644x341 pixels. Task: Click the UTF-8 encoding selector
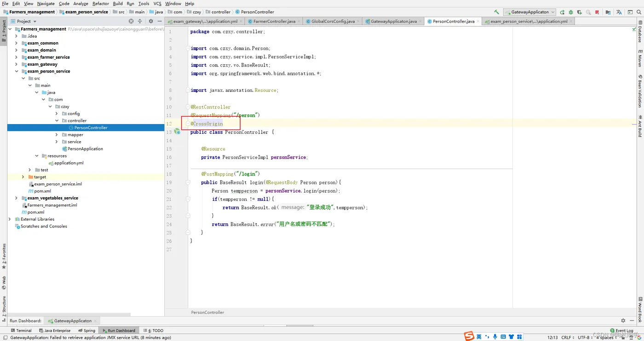click(585, 337)
